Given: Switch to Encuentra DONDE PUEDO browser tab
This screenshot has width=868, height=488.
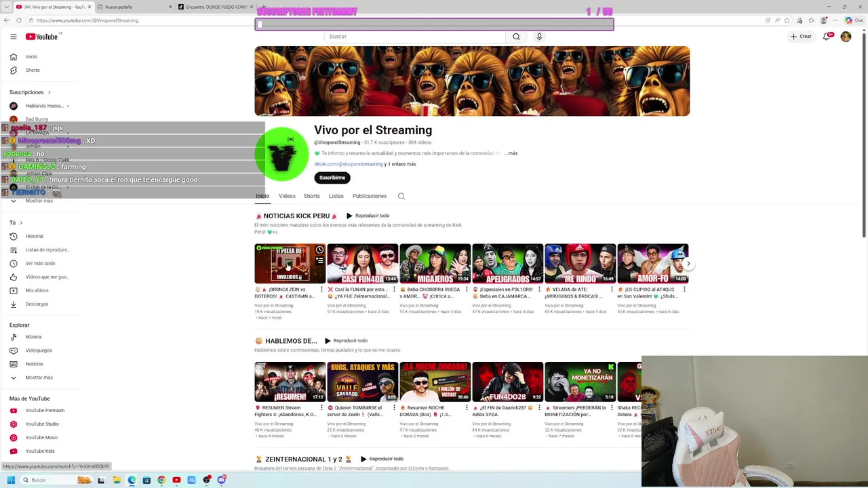Looking at the screenshot, I should (215, 7).
